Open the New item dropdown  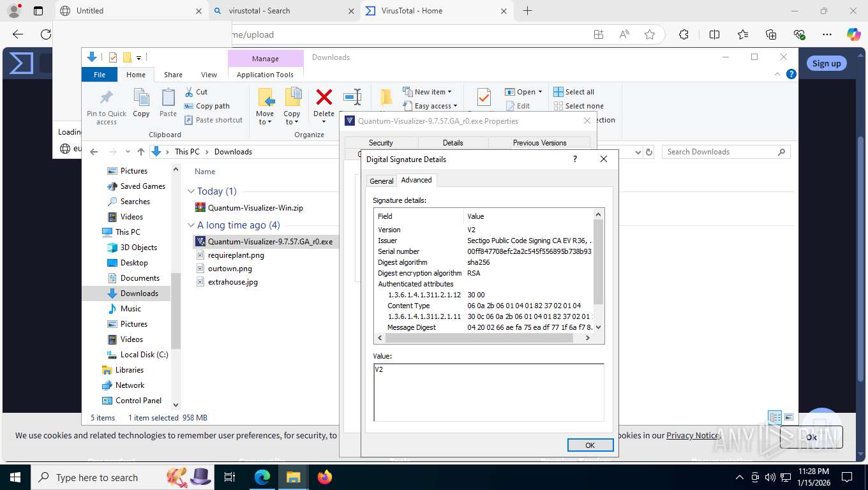428,92
